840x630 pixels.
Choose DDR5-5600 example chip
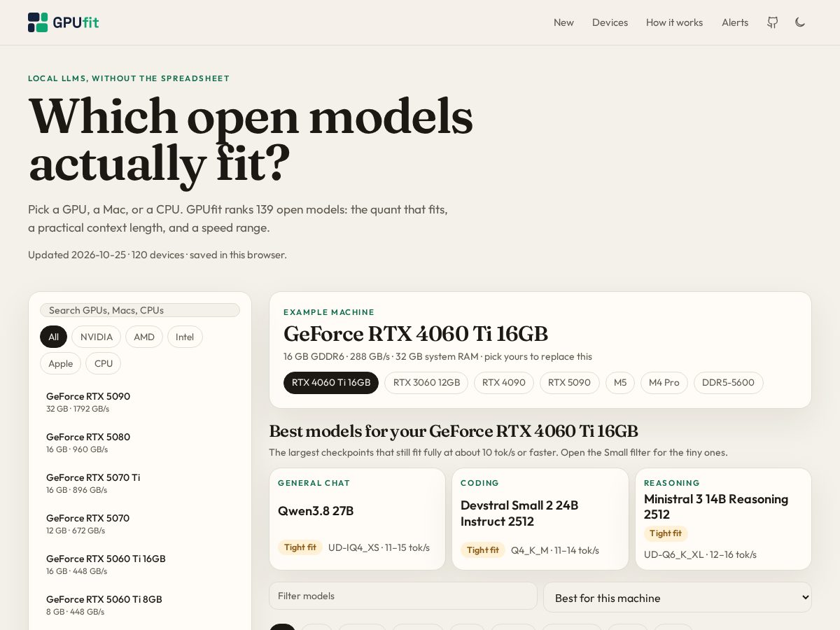point(729,383)
